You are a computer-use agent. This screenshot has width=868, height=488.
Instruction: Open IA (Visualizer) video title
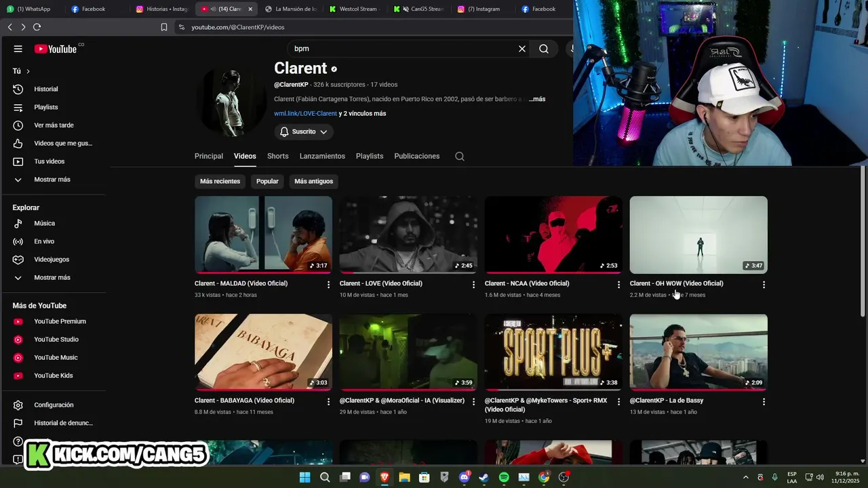tap(402, 401)
